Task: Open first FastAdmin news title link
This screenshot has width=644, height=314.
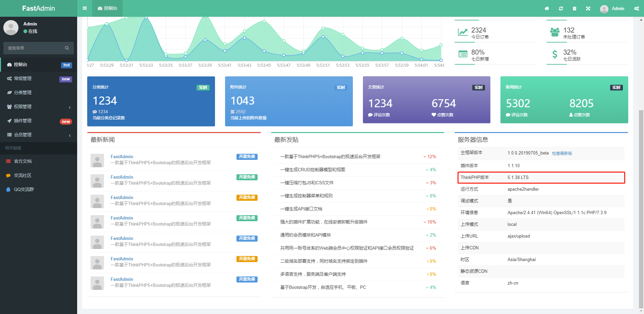Action: [x=122, y=156]
